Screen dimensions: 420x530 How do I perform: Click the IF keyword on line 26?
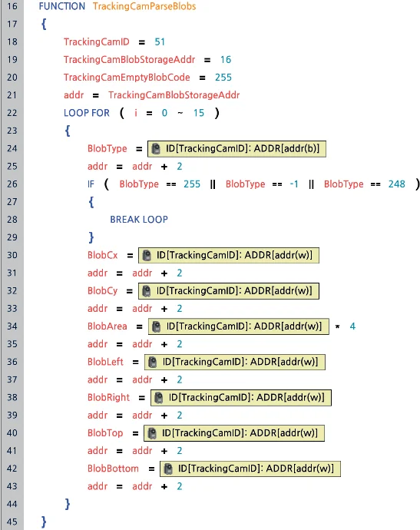pos(91,184)
